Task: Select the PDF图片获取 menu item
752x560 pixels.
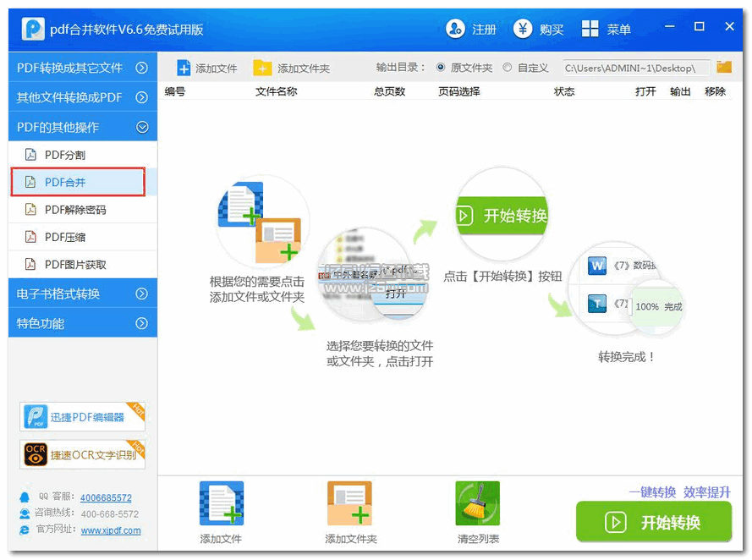Action: click(x=83, y=264)
